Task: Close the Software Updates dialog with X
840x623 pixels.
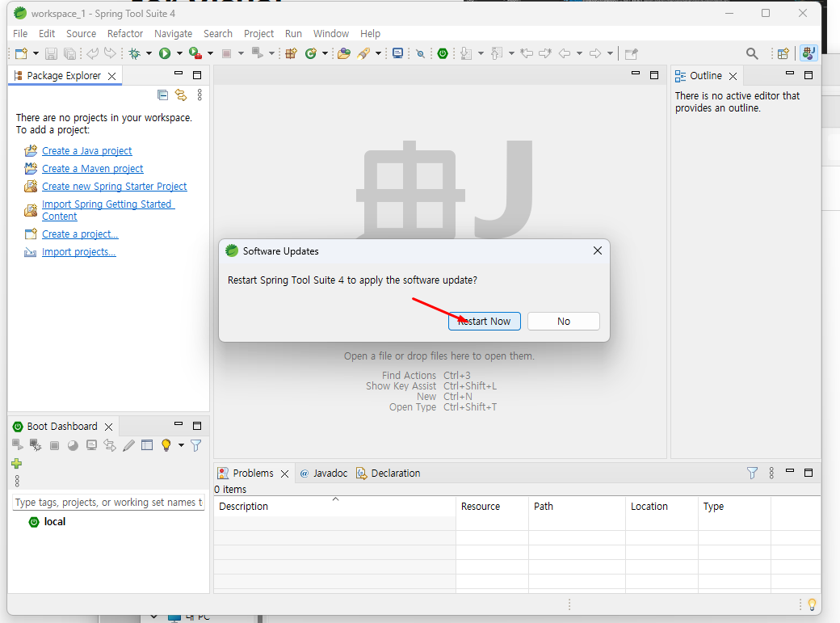Action: 598,251
